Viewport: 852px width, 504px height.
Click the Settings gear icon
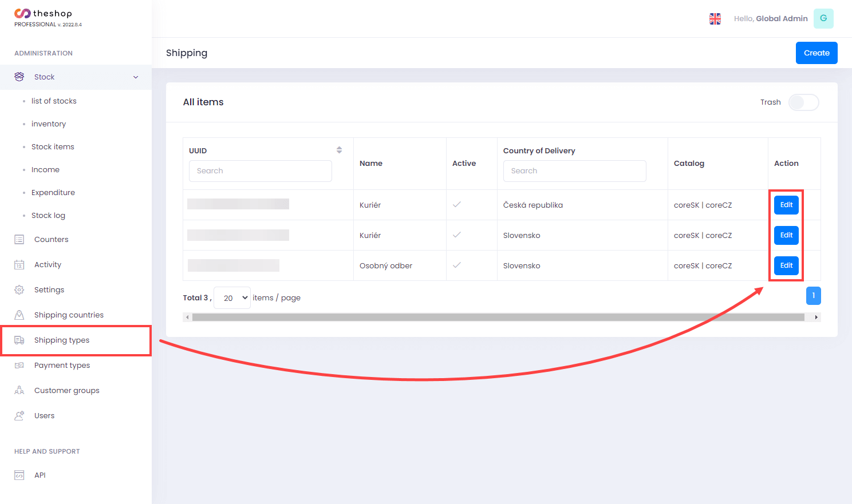coord(19,290)
